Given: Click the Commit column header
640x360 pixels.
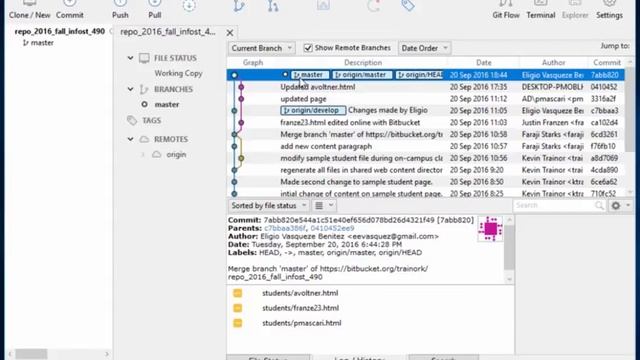Looking at the screenshot, I should [607, 62].
